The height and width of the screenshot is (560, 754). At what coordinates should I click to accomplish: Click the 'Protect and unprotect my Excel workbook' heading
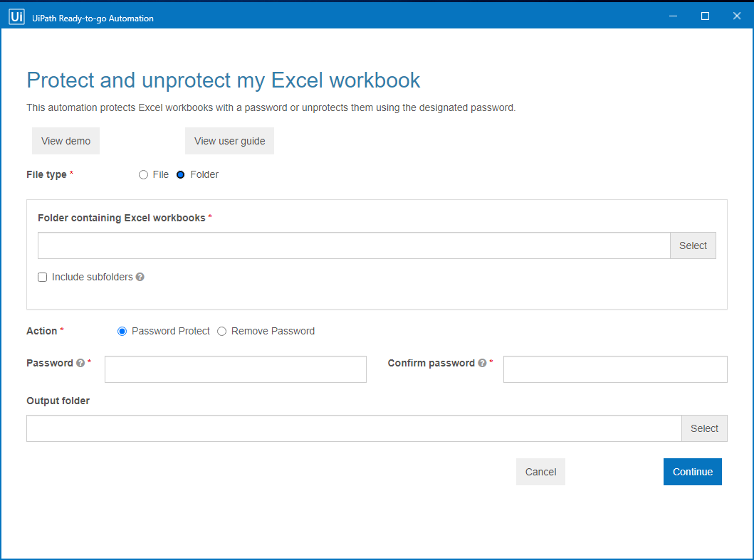[223, 80]
